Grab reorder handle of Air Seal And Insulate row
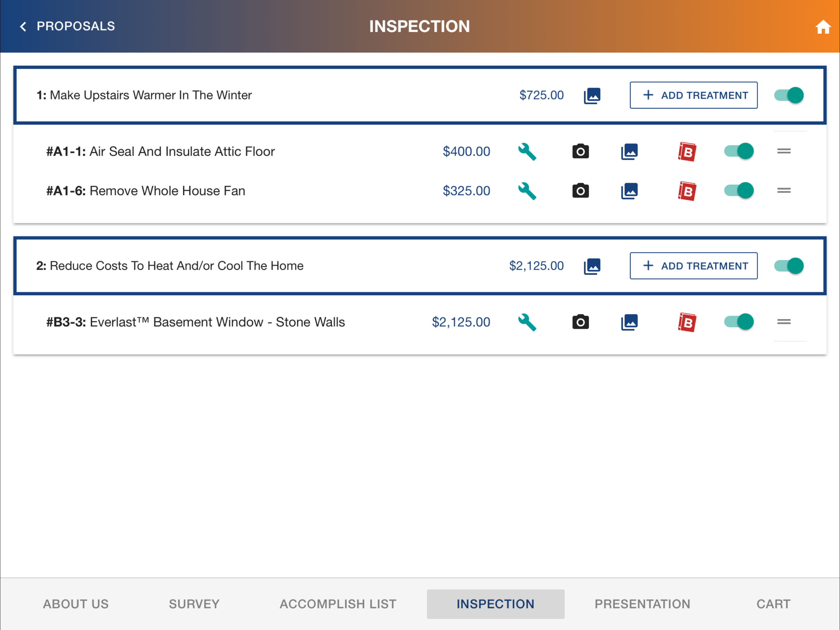 click(x=784, y=151)
